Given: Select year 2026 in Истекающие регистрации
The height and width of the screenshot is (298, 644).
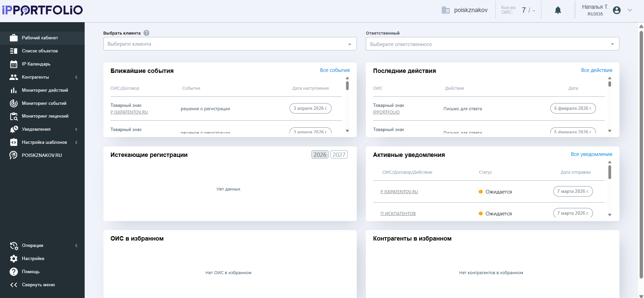Looking at the screenshot, I should 319,155.
